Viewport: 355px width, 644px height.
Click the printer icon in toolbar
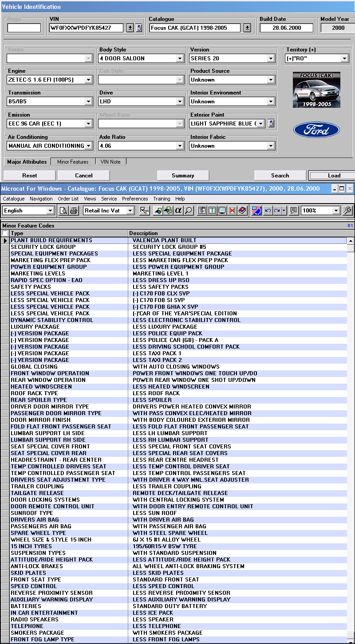point(74,211)
